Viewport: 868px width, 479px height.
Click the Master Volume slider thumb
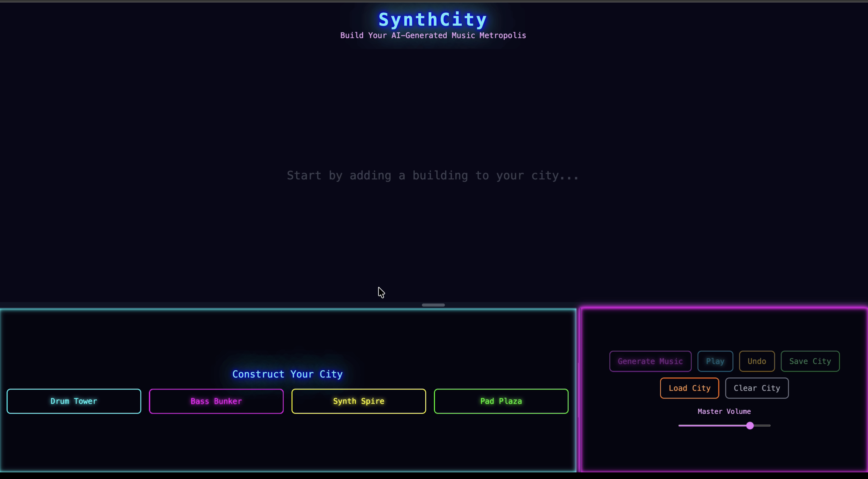click(750, 425)
